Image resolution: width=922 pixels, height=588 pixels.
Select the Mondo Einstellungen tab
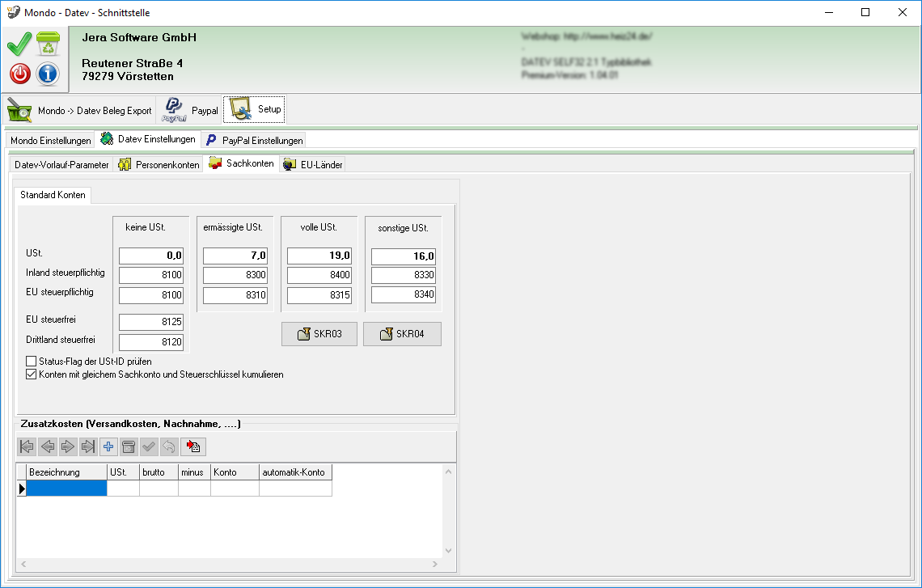click(50, 140)
